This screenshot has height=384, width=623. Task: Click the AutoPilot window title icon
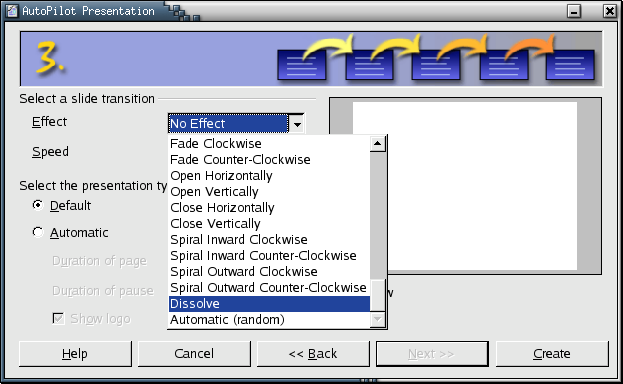tap(12, 11)
